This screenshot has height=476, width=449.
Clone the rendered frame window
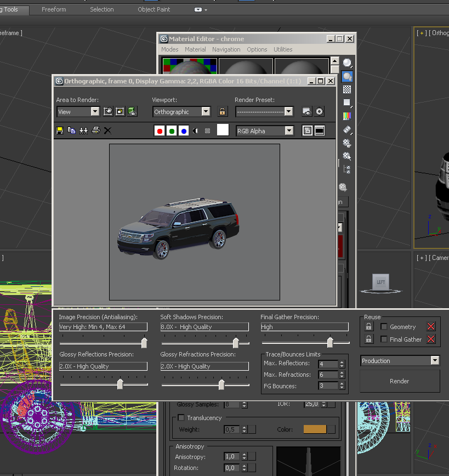(x=83, y=131)
